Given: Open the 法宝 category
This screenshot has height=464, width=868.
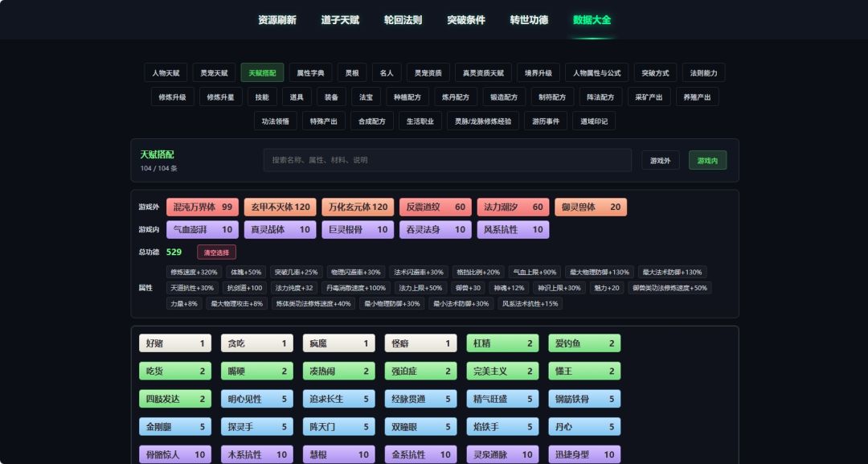Looking at the screenshot, I should 366,96.
